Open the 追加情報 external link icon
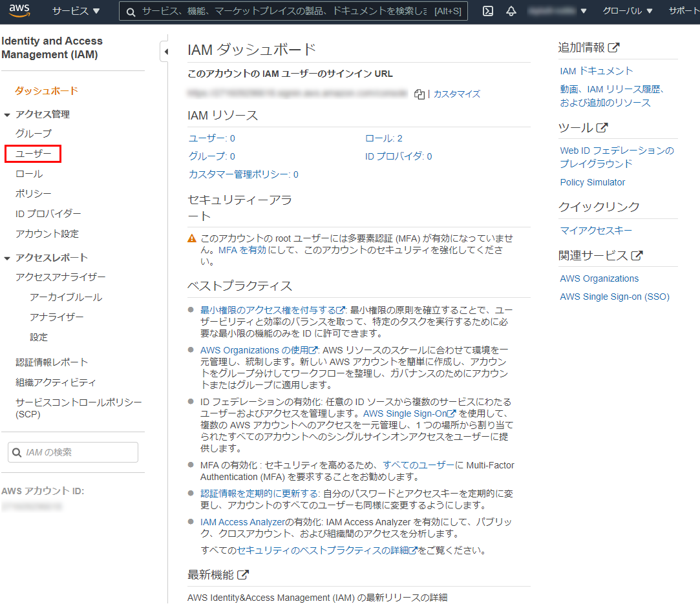This screenshot has width=700, height=606. click(614, 47)
